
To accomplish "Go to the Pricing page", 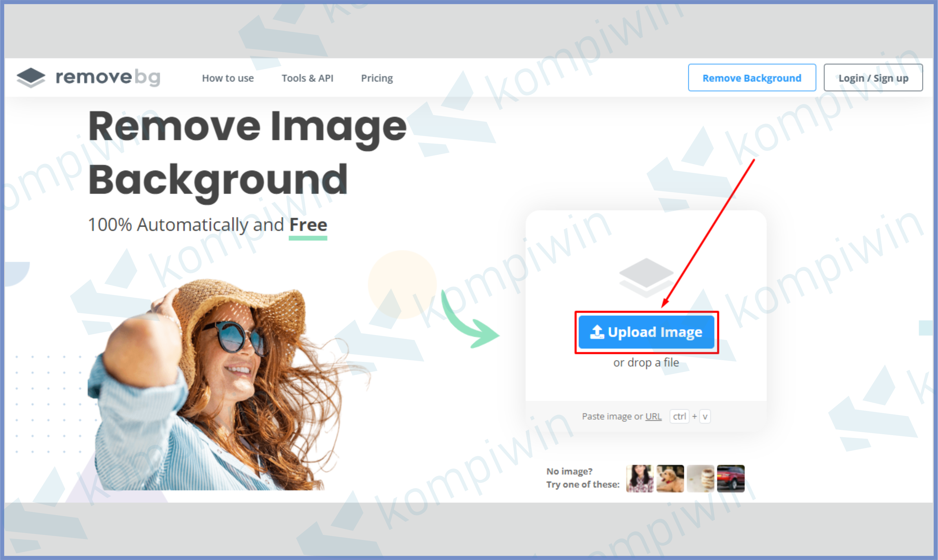I will pyautogui.click(x=377, y=78).
